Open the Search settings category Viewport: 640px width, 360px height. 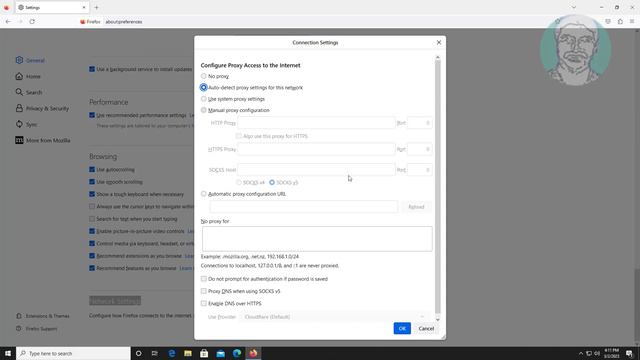click(x=29, y=92)
